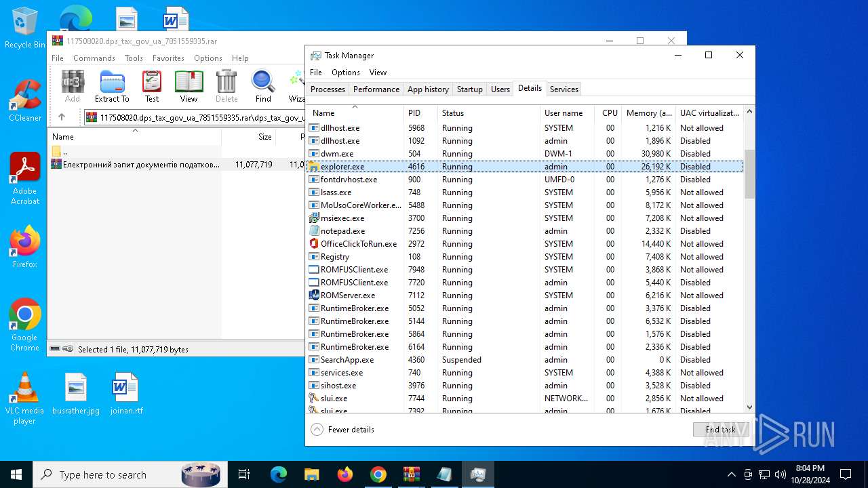Switch to the Users tab
Screen dimensions: 868x488
click(500, 89)
